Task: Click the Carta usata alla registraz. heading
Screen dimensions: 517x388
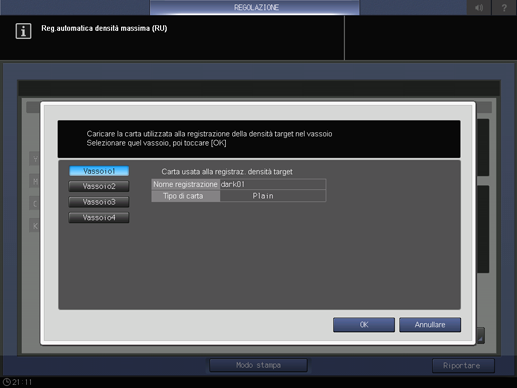Action: pyautogui.click(x=227, y=172)
